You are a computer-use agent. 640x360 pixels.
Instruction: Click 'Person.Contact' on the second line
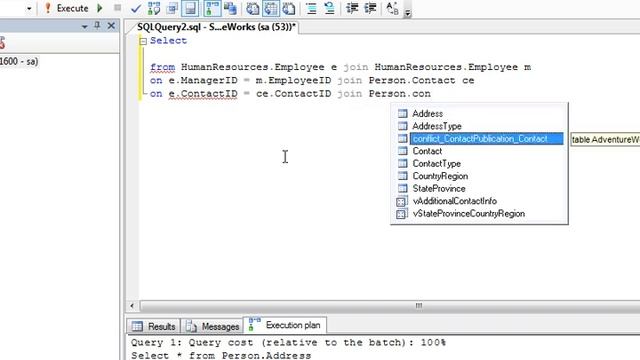point(412,80)
